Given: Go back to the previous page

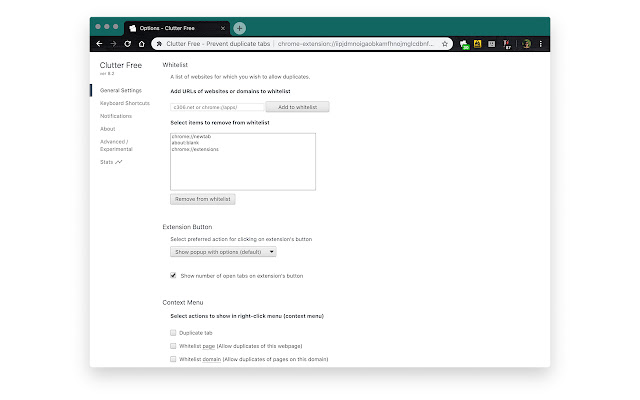Looking at the screenshot, I should pyautogui.click(x=99, y=44).
